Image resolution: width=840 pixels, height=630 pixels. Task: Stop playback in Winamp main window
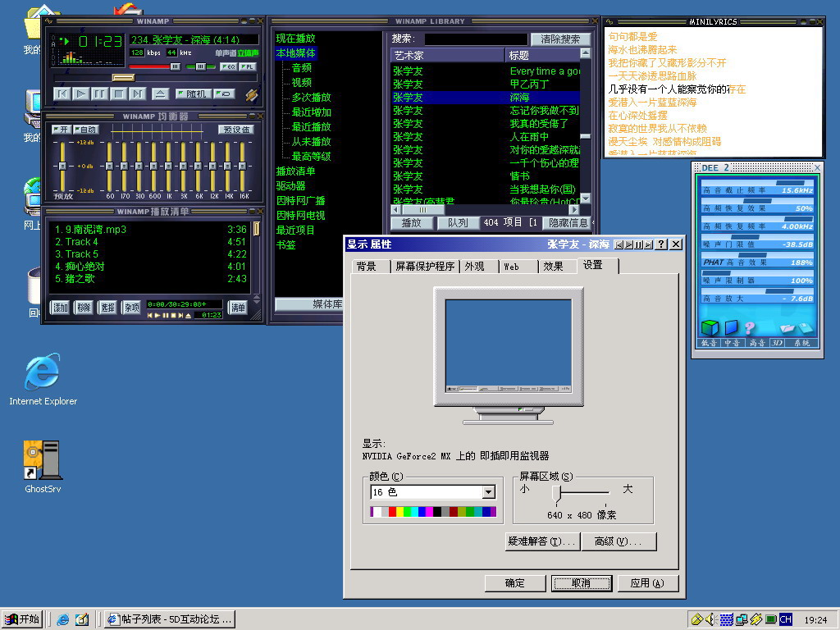118,94
